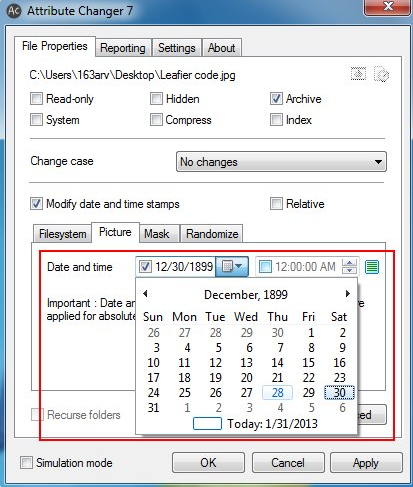The width and height of the screenshot is (413, 487).
Task: Click the first dotted icon next to file path
Action: (x=358, y=74)
